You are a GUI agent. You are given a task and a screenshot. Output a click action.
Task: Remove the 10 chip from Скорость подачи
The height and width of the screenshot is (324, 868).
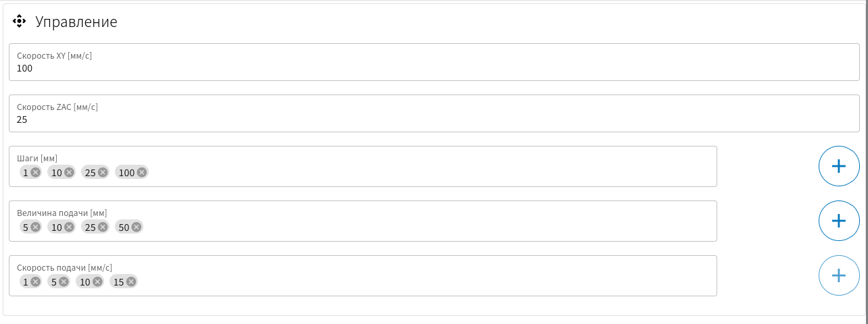(x=97, y=281)
